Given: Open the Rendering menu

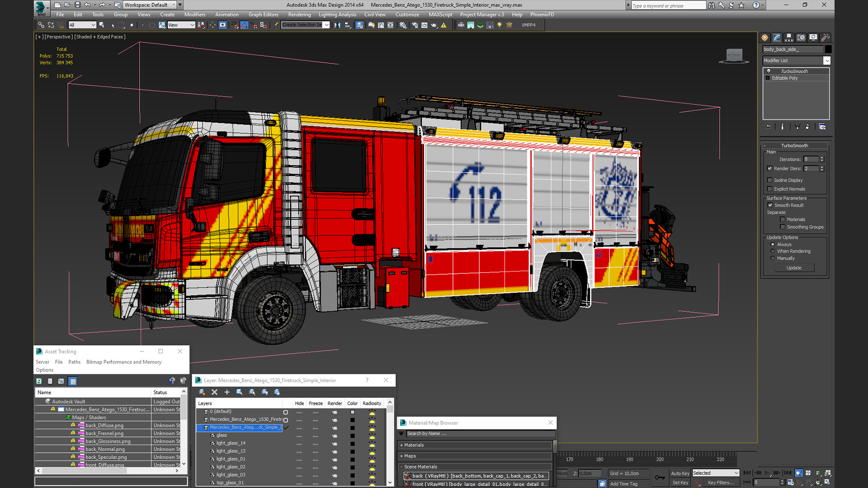Looking at the screenshot, I should coord(299,14).
